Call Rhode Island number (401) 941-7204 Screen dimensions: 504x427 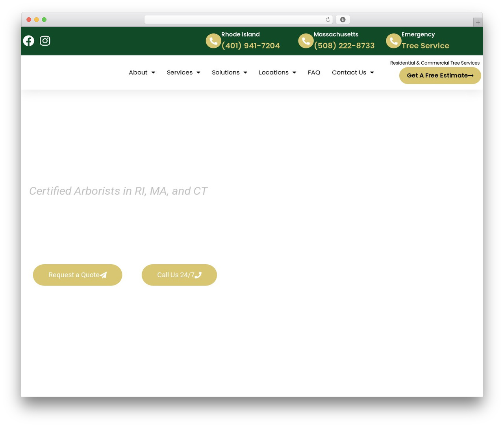coord(251,46)
